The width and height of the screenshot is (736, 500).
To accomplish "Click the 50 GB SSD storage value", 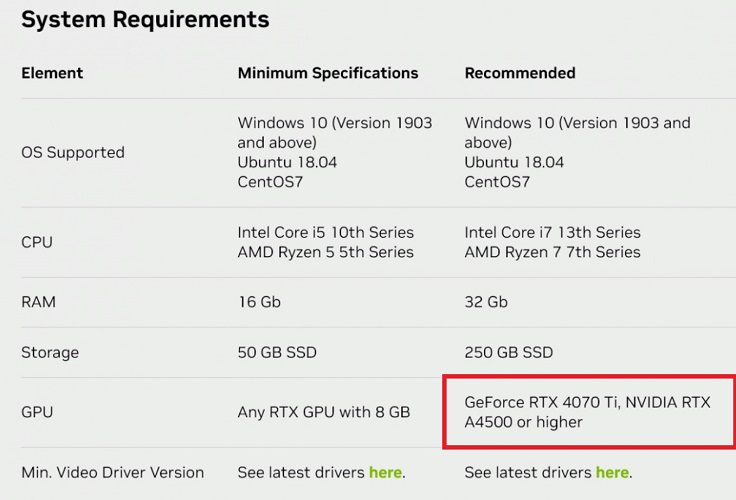I will tap(277, 353).
